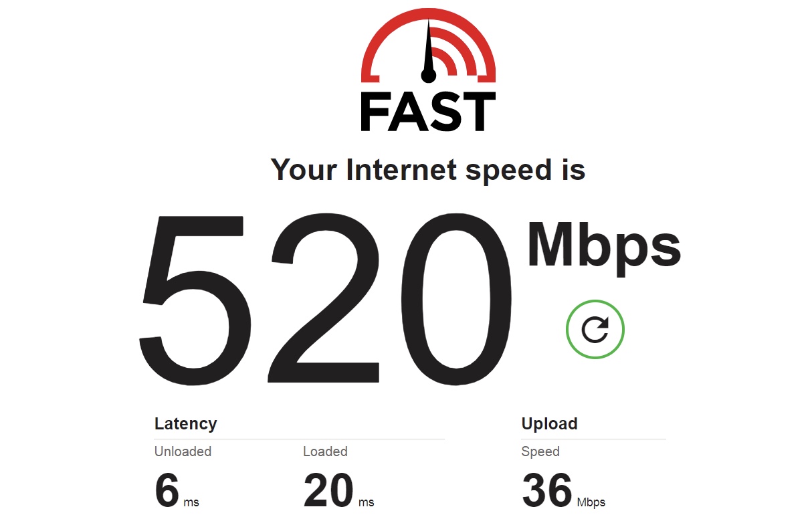
Task: Click the Unloaded latency label
Action: (183, 451)
